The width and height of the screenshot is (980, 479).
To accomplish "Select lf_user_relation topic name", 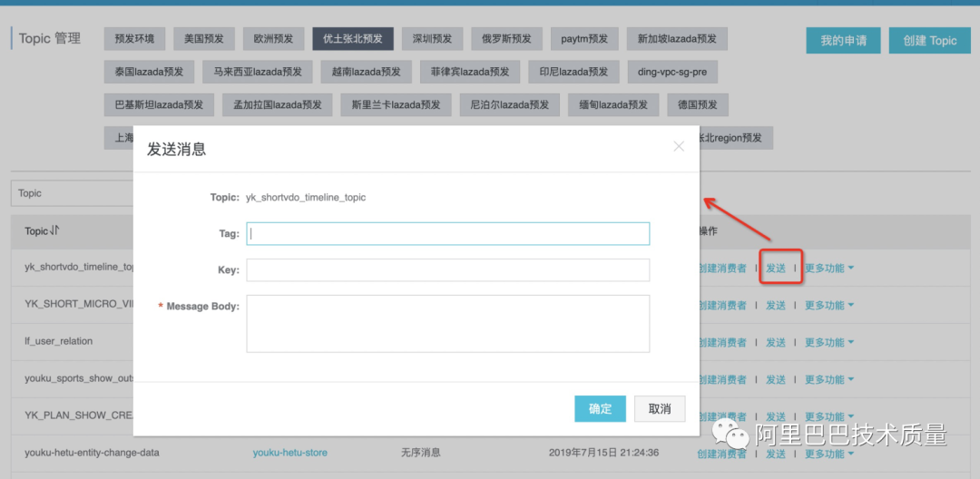I will (59, 341).
